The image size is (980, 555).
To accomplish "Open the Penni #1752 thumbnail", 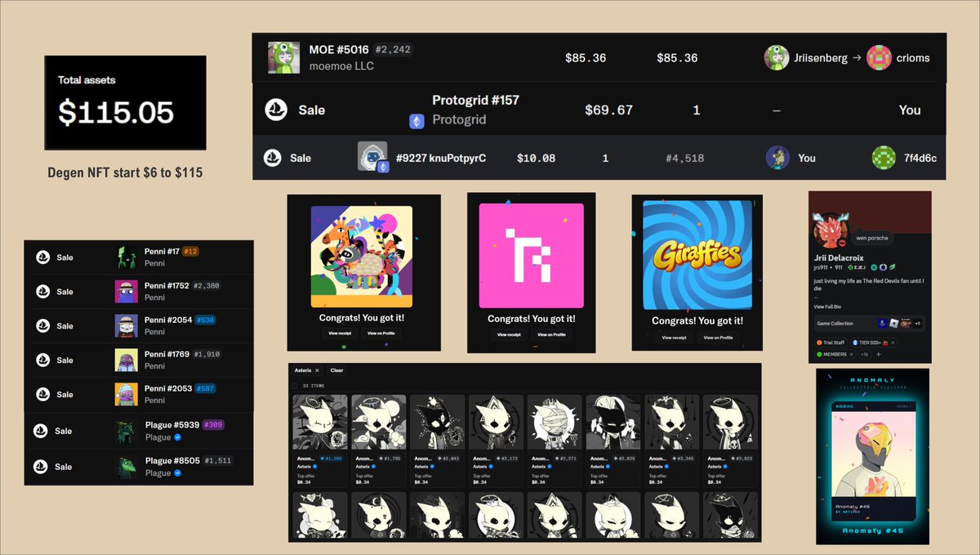I will point(126,291).
